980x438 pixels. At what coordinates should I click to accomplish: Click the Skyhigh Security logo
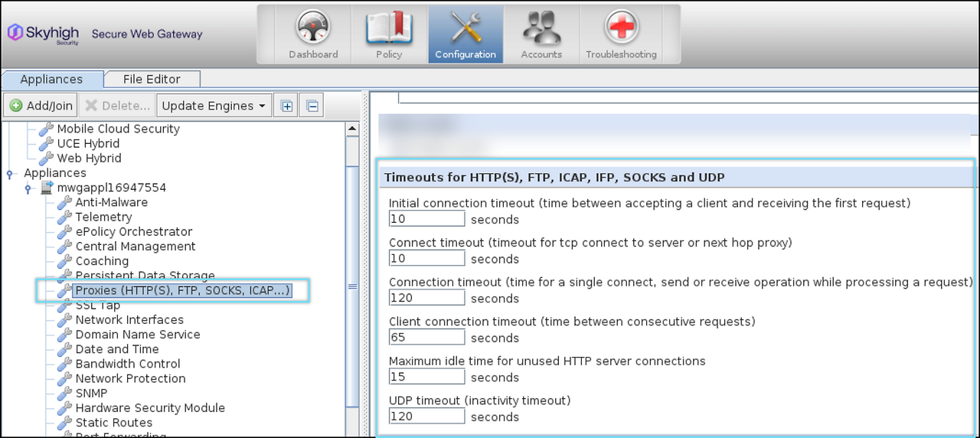tap(44, 34)
